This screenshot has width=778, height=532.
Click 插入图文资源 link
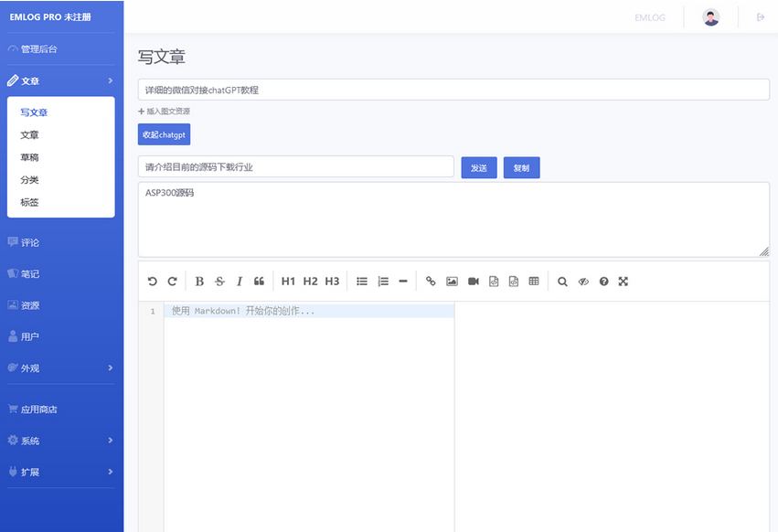click(164, 112)
